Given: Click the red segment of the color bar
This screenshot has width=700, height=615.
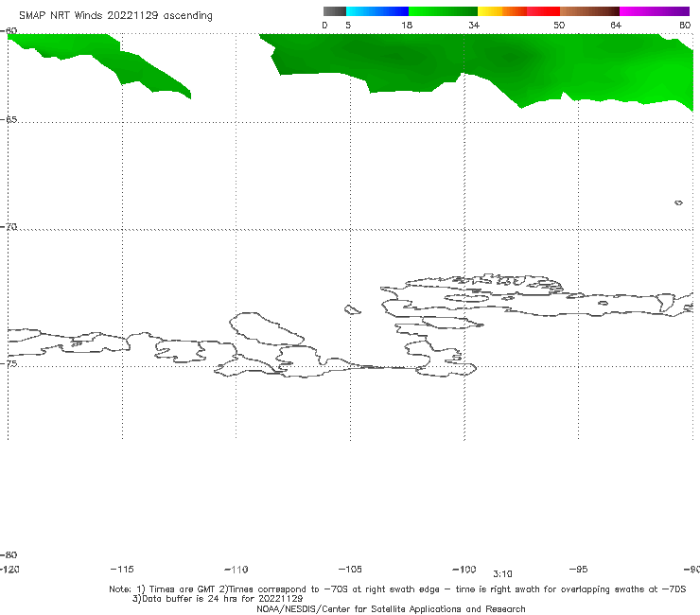Looking at the screenshot, I should (x=543, y=11).
